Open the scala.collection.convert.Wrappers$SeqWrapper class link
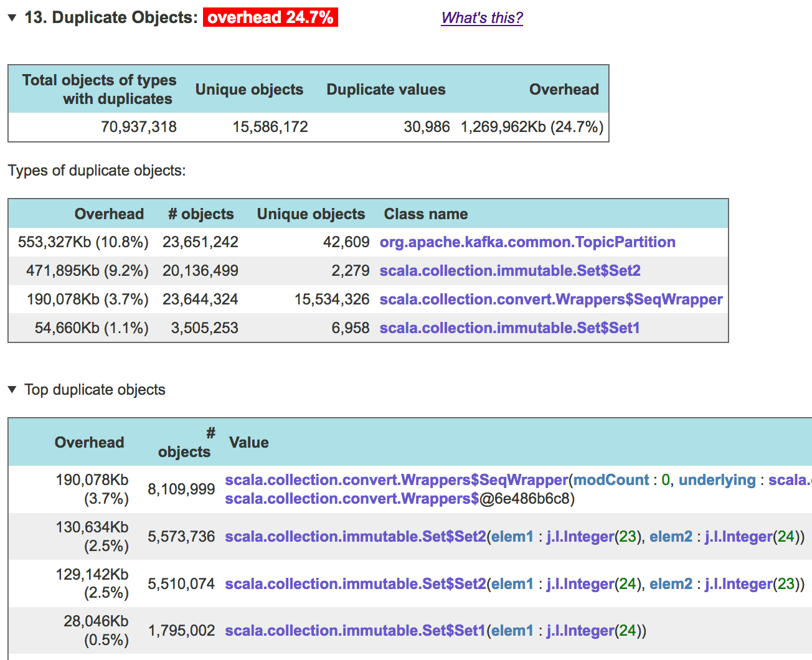This screenshot has height=660, width=812. pos(552,299)
